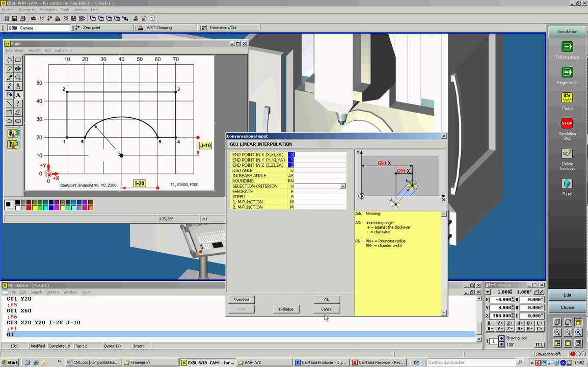Click Cancel in Conversational input dialog
Image resolution: width=588 pixels, height=367 pixels.
pos(327,309)
